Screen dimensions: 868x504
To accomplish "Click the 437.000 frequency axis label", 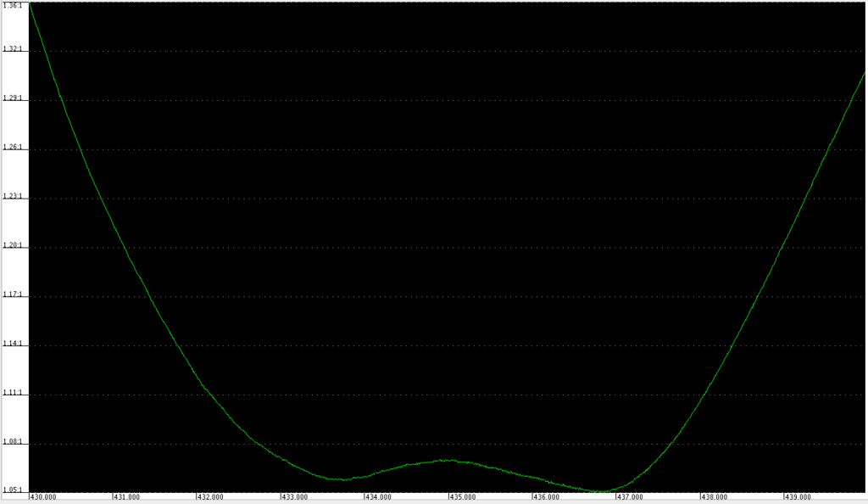I will 631,497.
